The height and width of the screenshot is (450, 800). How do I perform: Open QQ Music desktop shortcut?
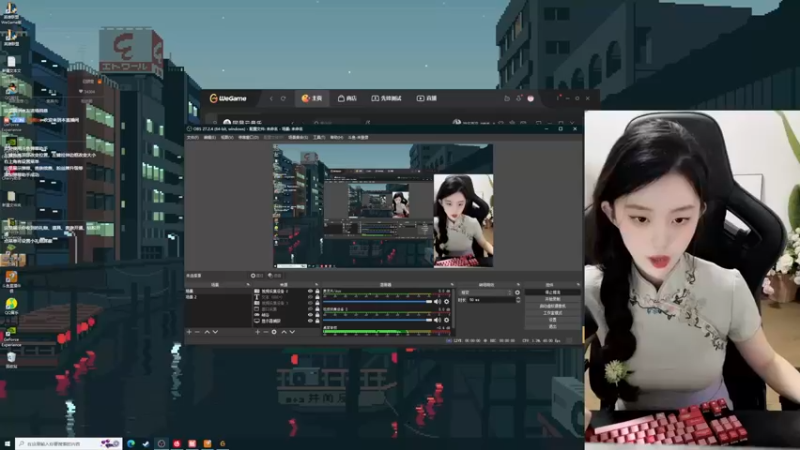point(11,306)
